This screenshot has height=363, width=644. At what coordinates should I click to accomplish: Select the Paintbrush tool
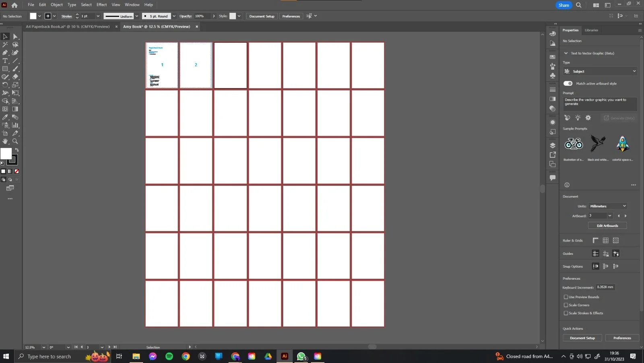(15, 69)
